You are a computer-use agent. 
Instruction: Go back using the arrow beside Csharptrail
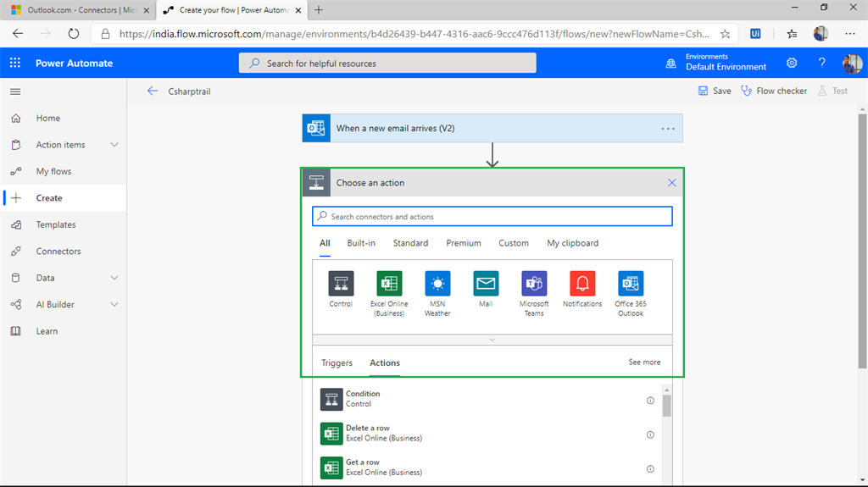[153, 91]
